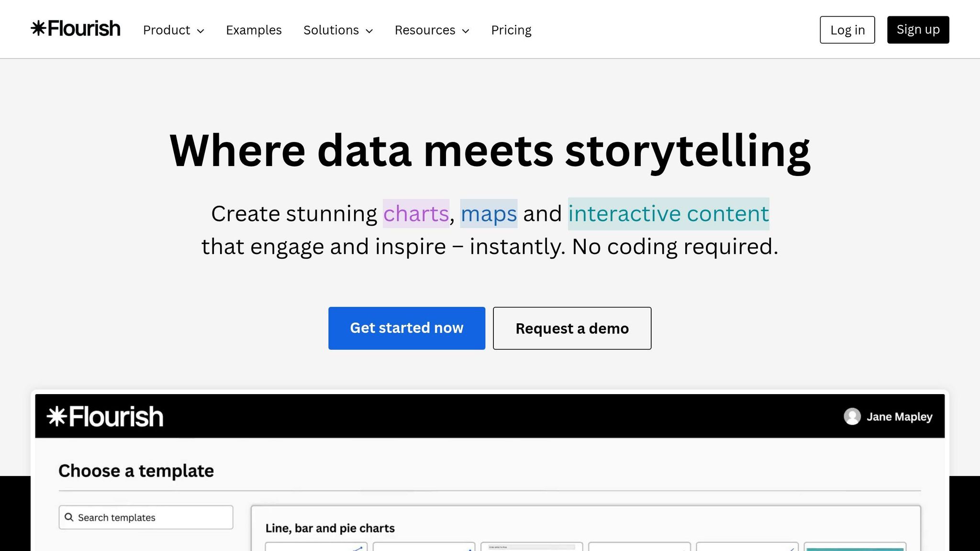Click white Flourish logo in preview header

pos(105,416)
